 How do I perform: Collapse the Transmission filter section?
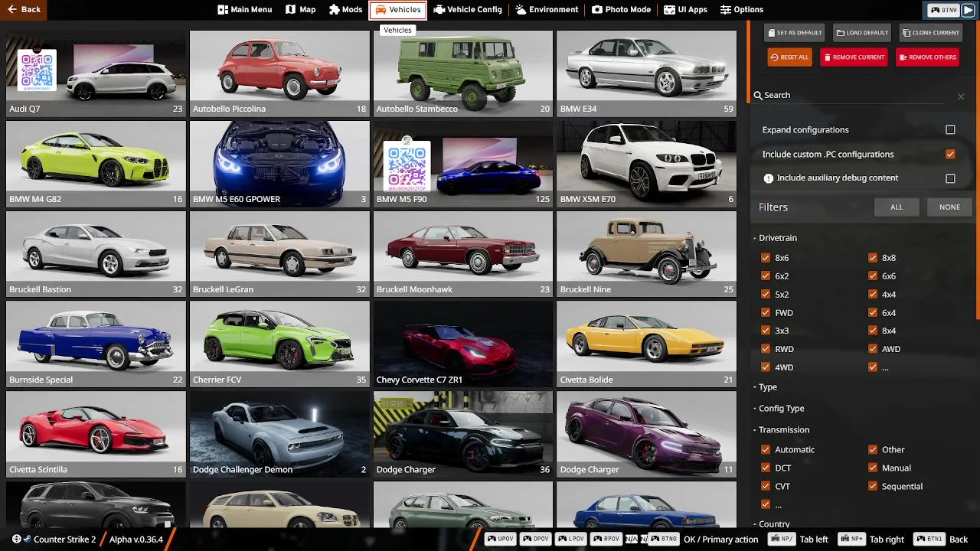tap(781, 430)
